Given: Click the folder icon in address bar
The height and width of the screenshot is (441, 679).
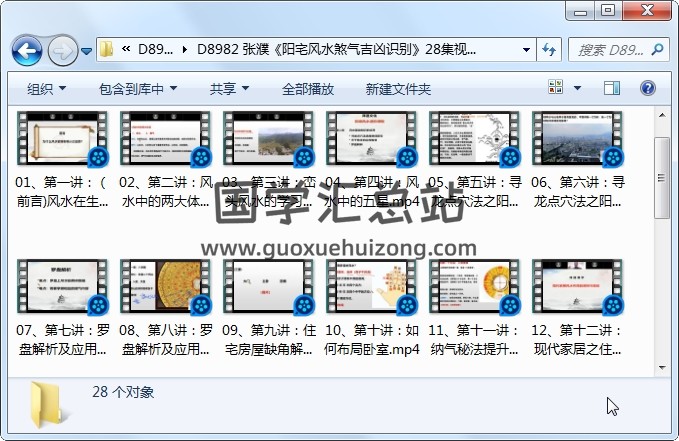Looking at the screenshot, I should (x=107, y=49).
